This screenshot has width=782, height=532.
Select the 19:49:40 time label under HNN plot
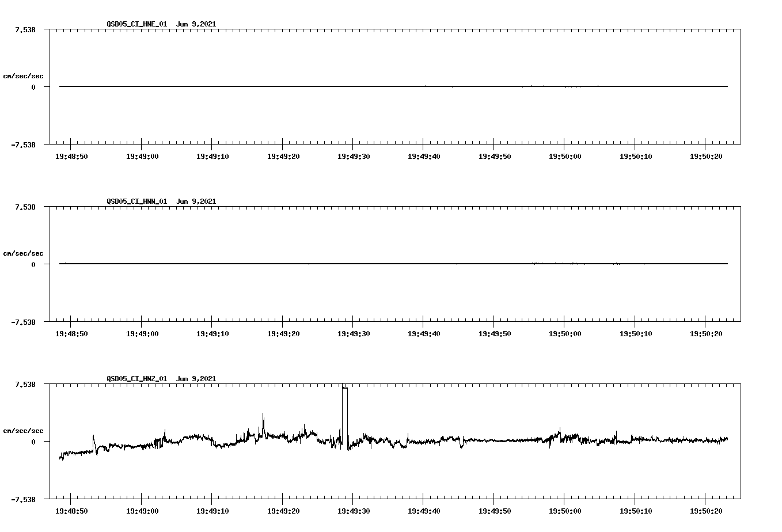click(424, 334)
